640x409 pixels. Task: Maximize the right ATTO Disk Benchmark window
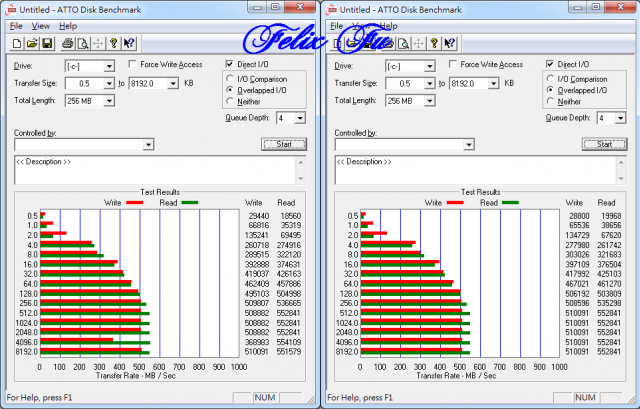pyautogui.click(x=596, y=7)
